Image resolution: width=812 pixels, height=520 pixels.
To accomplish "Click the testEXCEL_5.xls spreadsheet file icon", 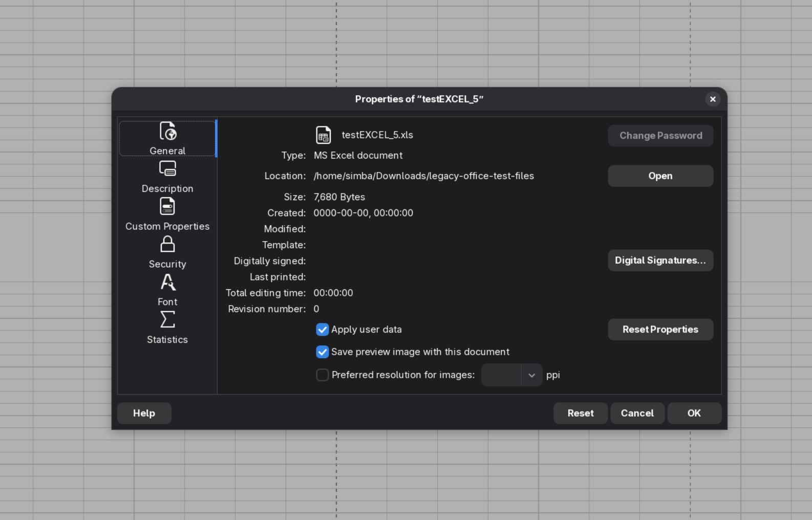I will pos(324,135).
